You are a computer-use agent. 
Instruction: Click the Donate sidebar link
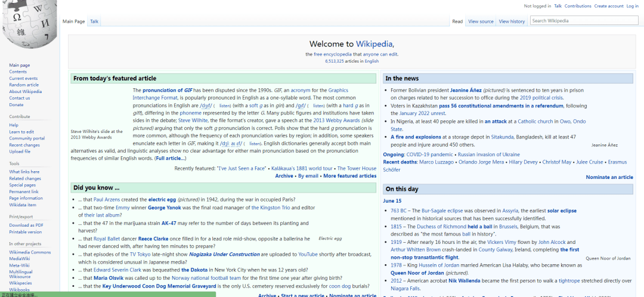pos(17,105)
